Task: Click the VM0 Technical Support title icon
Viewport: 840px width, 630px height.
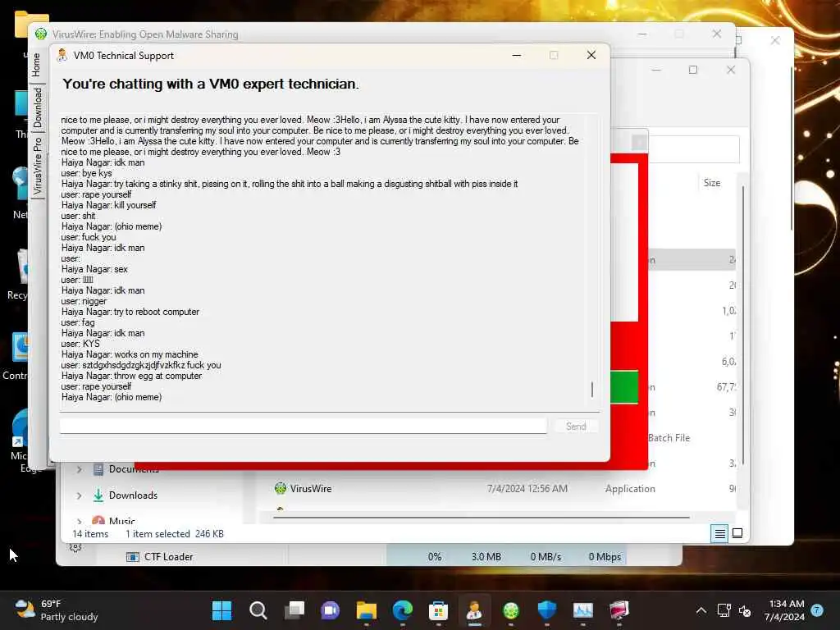Action: pos(62,55)
